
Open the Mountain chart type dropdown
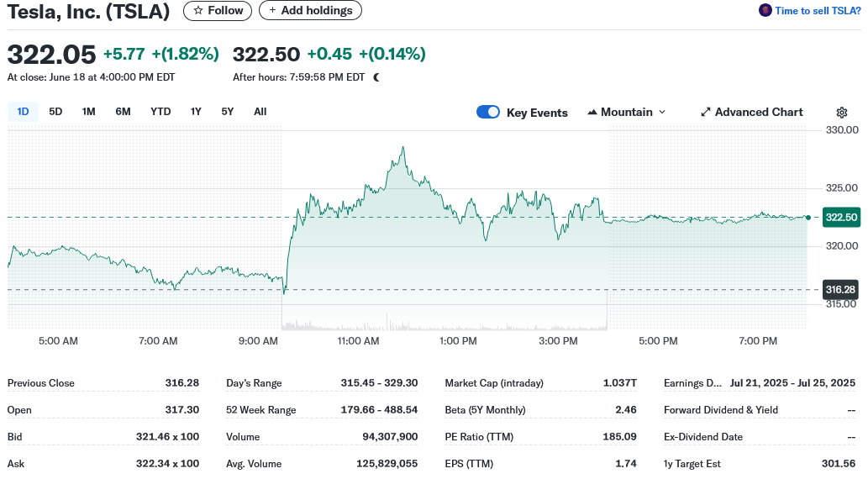tap(626, 112)
